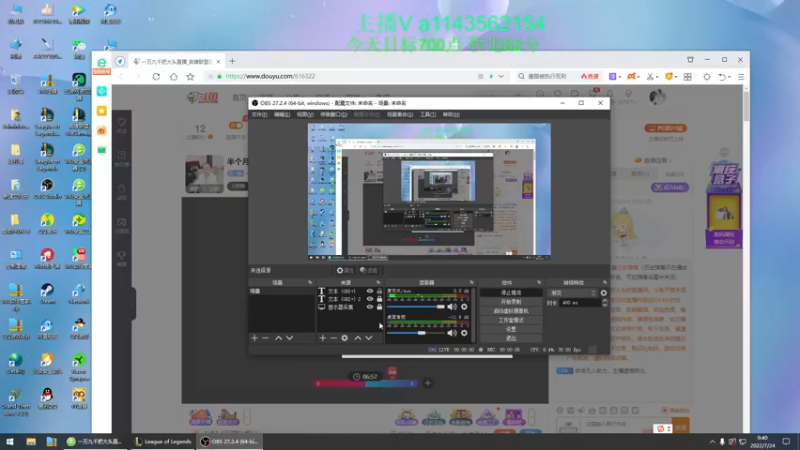The height and width of the screenshot is (450, 800).
Task: Open 麦克风/Aux audio settings gear
Action: coord(464,307)
